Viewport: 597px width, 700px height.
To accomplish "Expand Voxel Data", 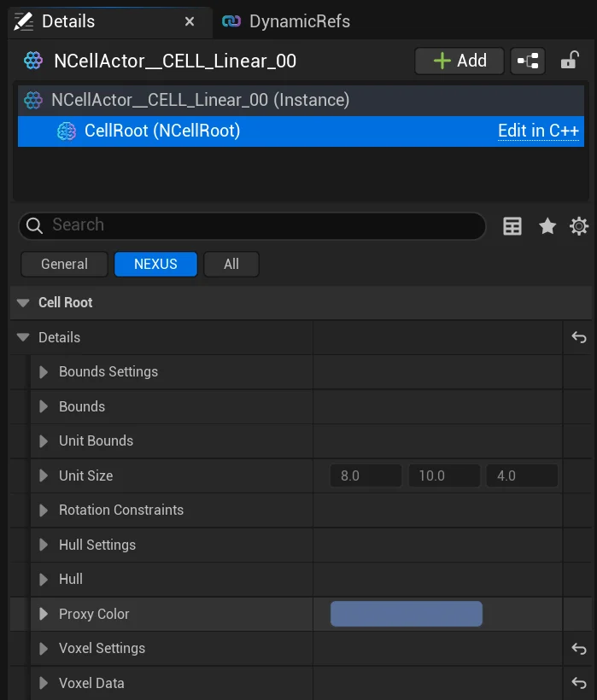I will [44, 684].
